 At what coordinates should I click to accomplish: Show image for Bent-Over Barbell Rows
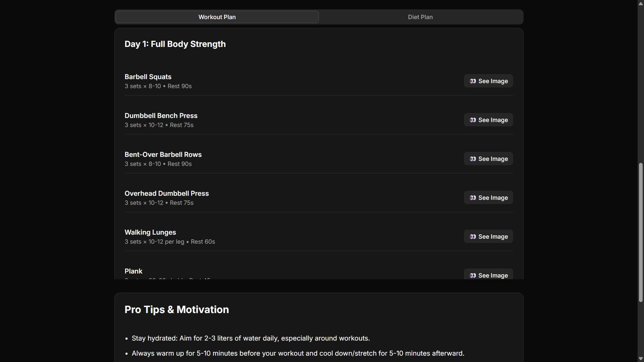(493, 159)
